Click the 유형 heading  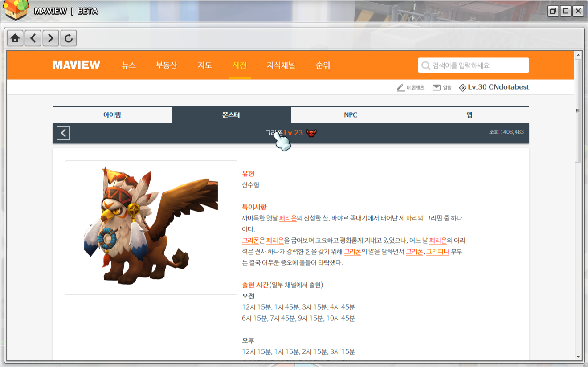click(x=248, y=174)
